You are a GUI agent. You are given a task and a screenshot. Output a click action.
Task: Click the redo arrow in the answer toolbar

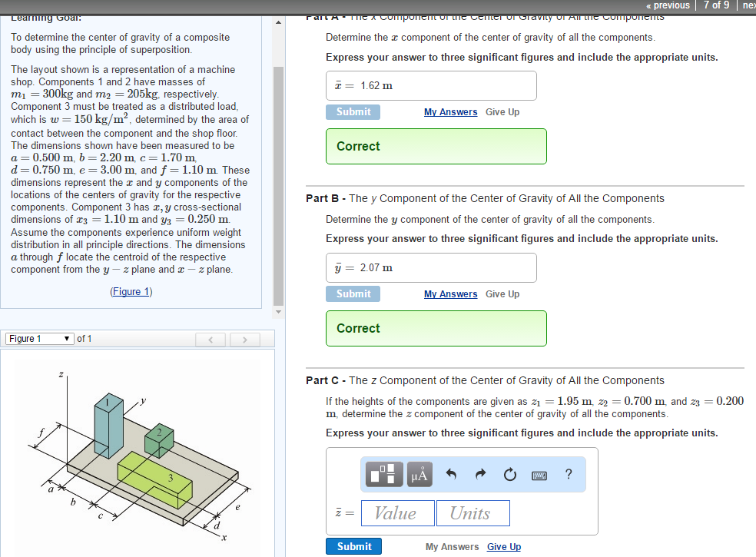(x=480, y=474)
